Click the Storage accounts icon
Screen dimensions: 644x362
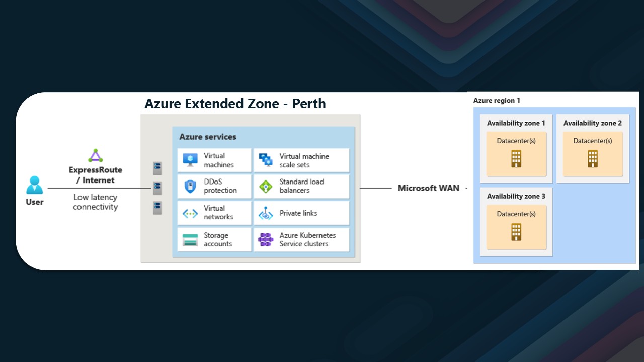coord(190,240)
